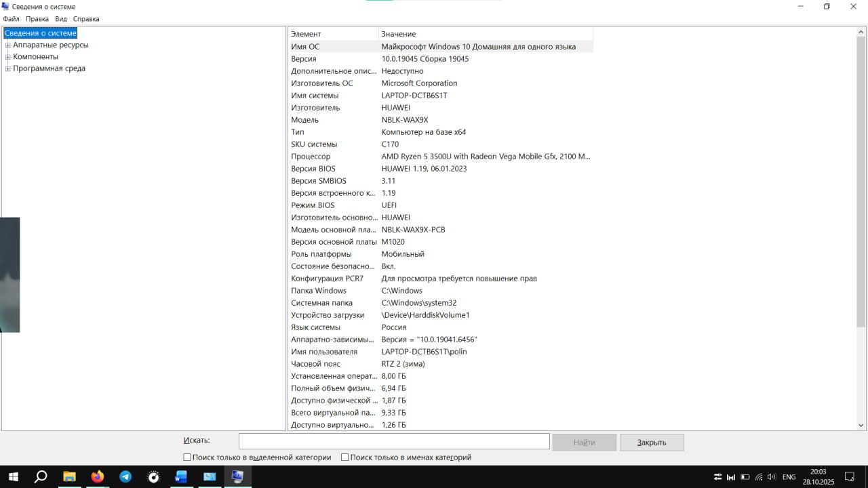Open Wi-Fi network flyout in tray
Screen dimensions: 868x488
click(x=758, y=477)
